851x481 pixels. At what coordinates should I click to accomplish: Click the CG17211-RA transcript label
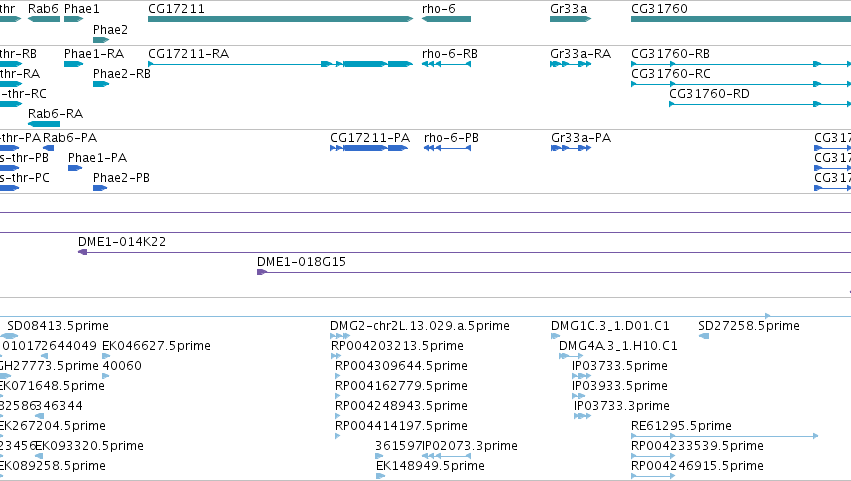click(x=188, y=54)
